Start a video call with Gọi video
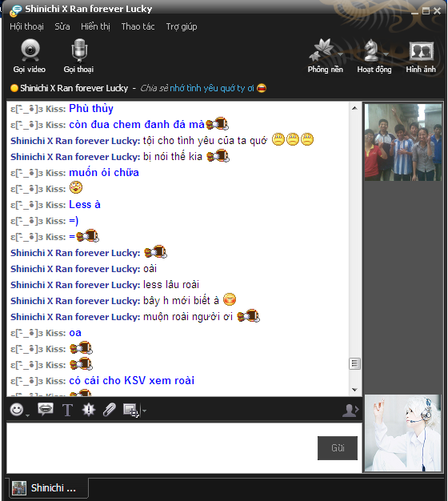Viewport: 448px width, 501px height. 30,55
